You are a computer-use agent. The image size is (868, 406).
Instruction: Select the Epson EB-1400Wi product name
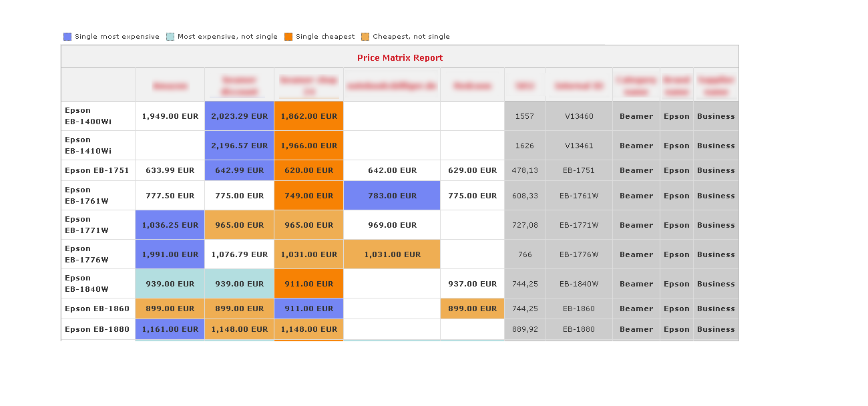(x=88, y=116)
